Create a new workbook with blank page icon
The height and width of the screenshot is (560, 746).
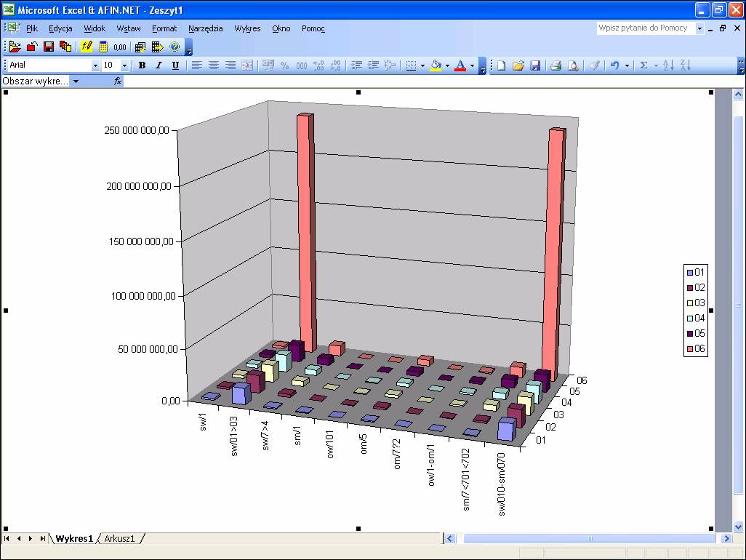(501, 65)
